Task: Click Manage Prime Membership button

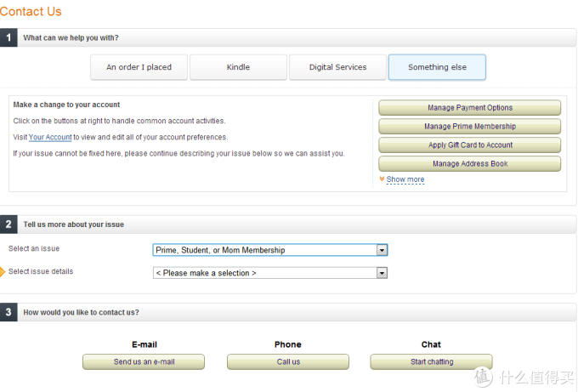Action: 469,126
